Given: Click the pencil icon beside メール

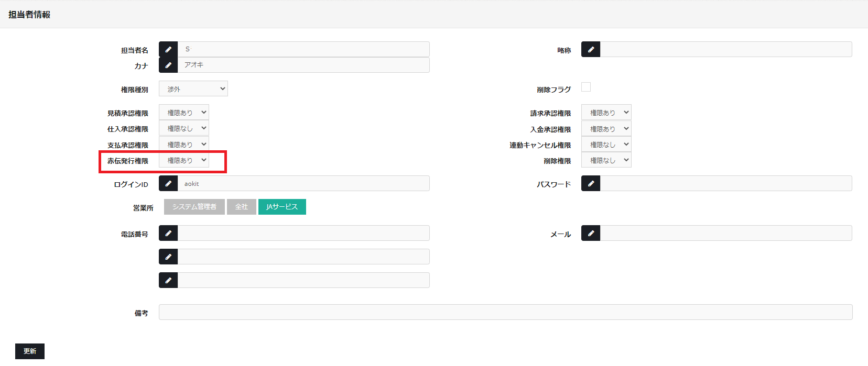Looking at the screenshot, I should point(591,233).
